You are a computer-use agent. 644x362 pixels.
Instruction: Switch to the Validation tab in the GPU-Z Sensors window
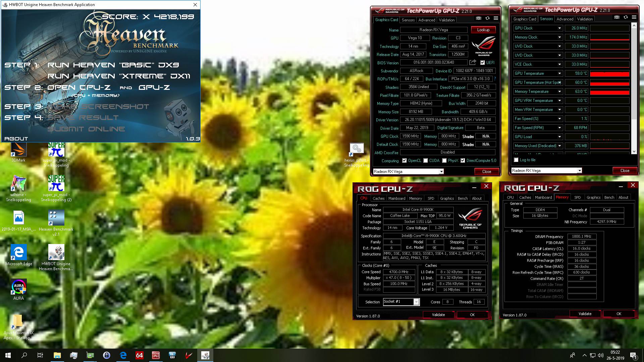(x=585, y=19)
